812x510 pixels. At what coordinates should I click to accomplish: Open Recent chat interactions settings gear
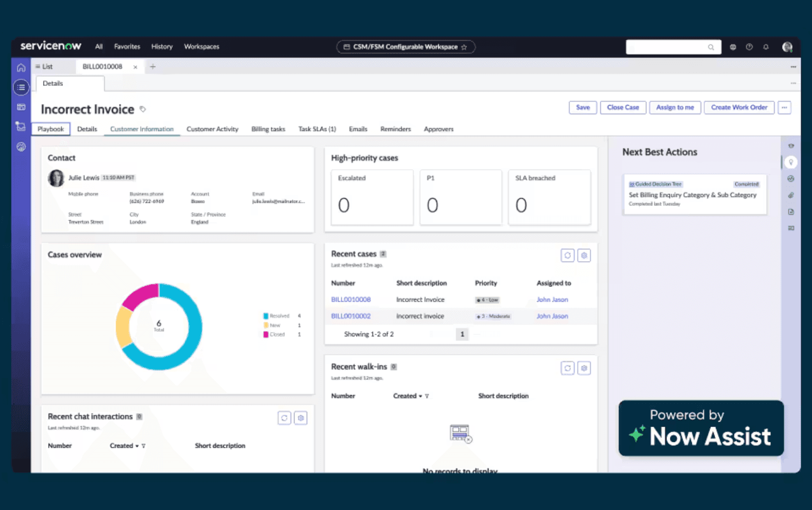(x=301, y=418)
